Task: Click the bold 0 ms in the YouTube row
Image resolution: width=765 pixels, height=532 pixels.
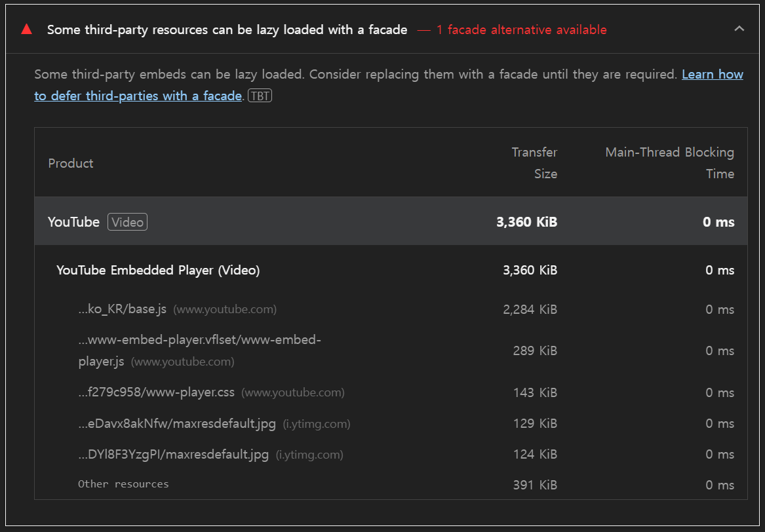Action: click(718, 222)
